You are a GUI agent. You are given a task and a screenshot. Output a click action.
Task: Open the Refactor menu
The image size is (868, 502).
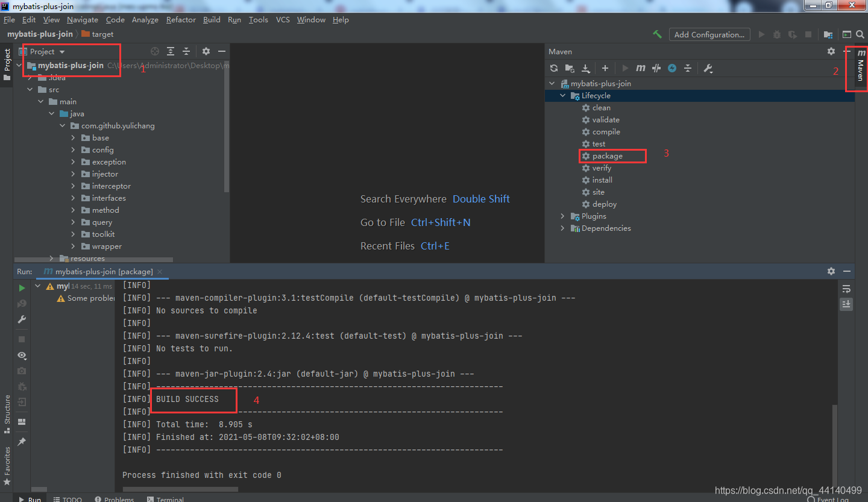pyautogui.click(x=181, y=19)
